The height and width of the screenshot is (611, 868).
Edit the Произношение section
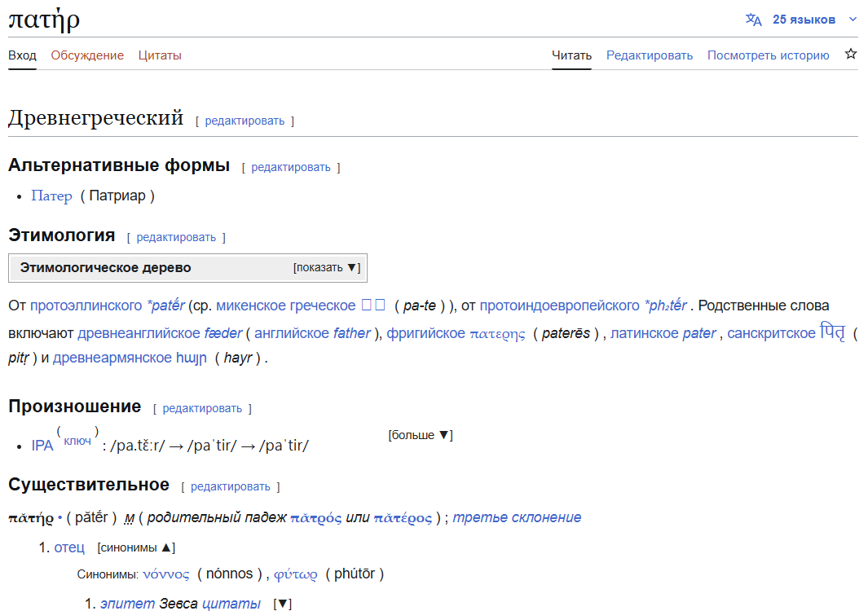coord(202,408)
